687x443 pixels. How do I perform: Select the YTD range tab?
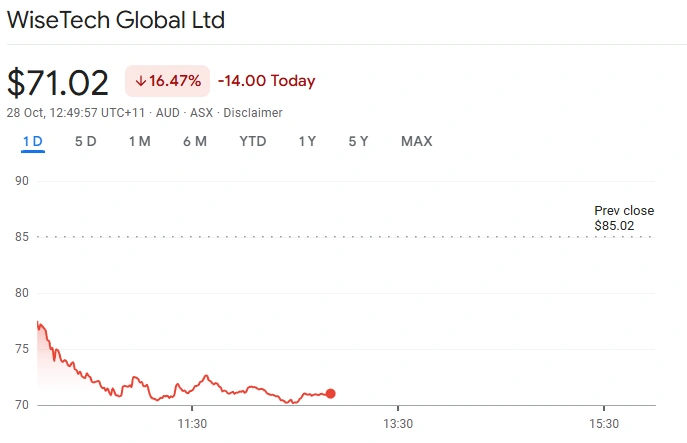(253, 141)
